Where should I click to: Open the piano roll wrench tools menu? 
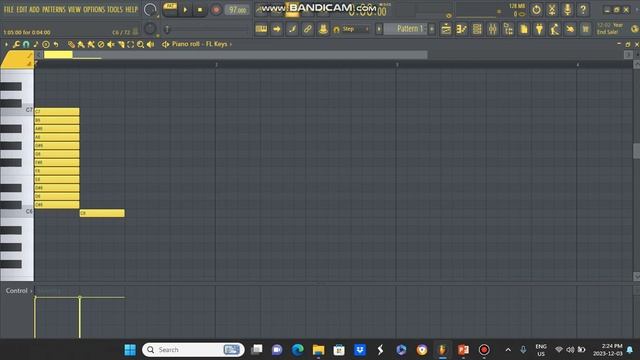pyautogui.click(x=16, y=44)
